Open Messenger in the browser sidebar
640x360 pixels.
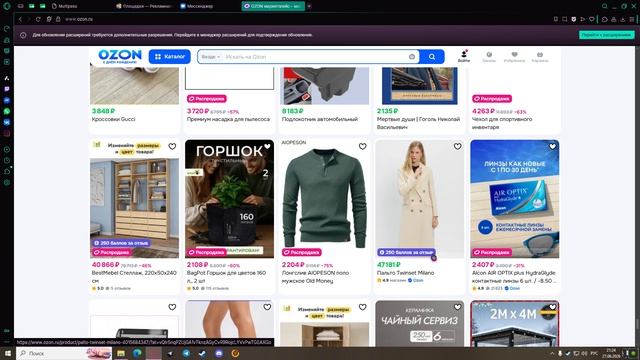pyautogui.click(x=7, y=100)
